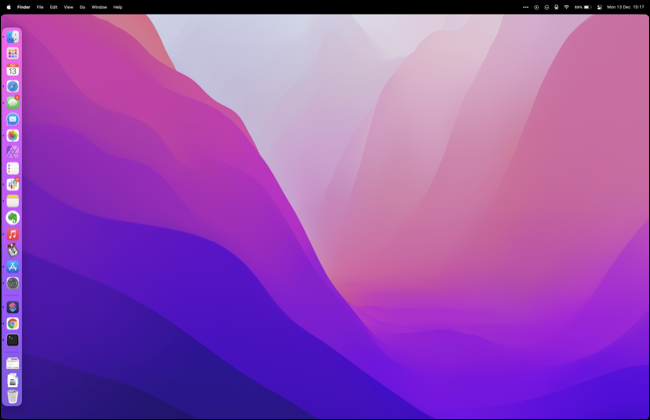The width and height of the screenshot is (650, 420).
Task: Open the Mail app in Dock
Action: pos(13,119)
